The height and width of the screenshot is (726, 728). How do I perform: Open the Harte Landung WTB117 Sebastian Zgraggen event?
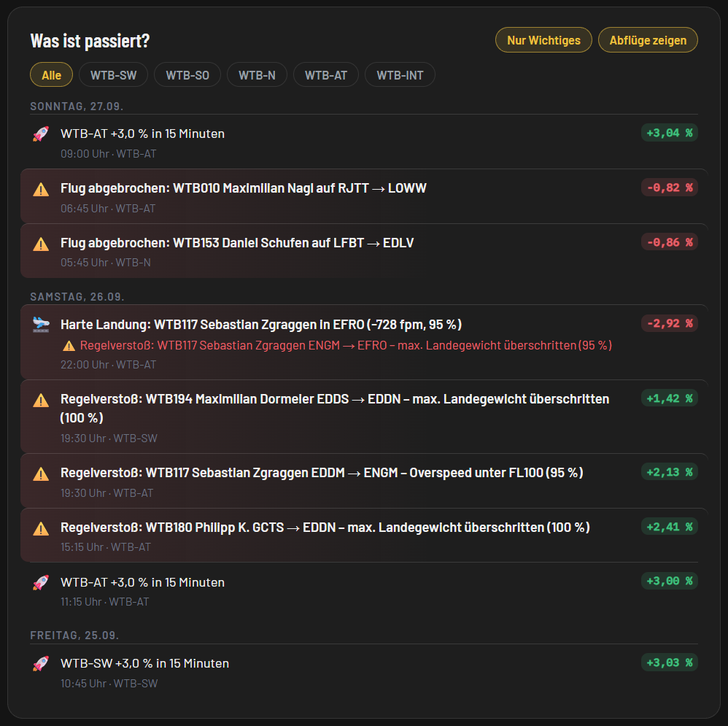coord(364,342)
